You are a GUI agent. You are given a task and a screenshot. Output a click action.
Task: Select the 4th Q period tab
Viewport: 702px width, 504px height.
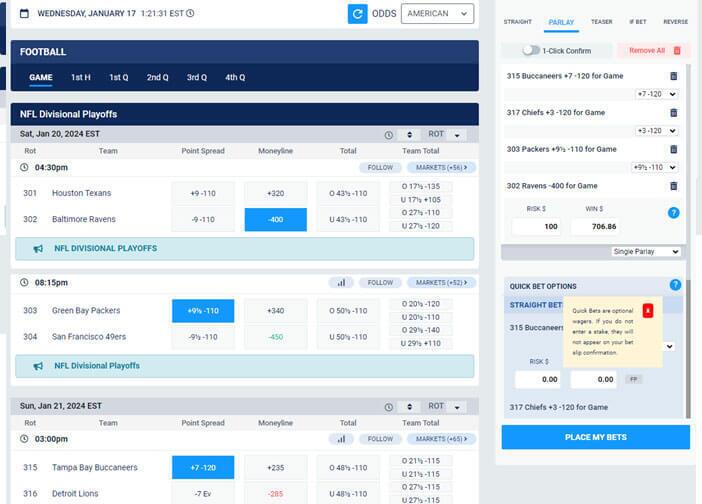(x=235, y=77)
